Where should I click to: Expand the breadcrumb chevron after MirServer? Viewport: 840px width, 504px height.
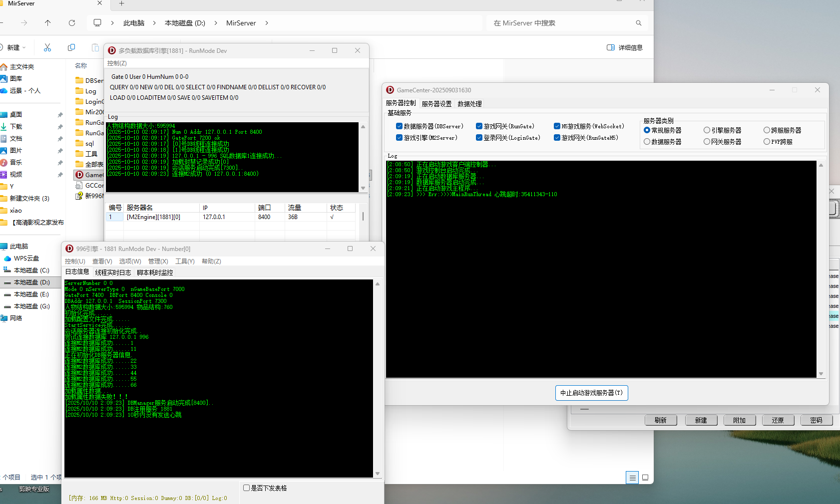(267, 23)
